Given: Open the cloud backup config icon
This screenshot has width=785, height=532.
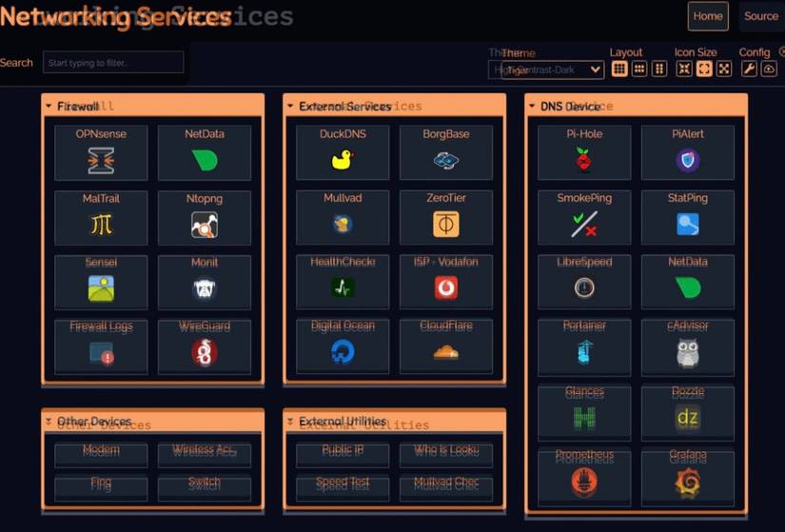Looking at the screenshot, I should [770, 69].
